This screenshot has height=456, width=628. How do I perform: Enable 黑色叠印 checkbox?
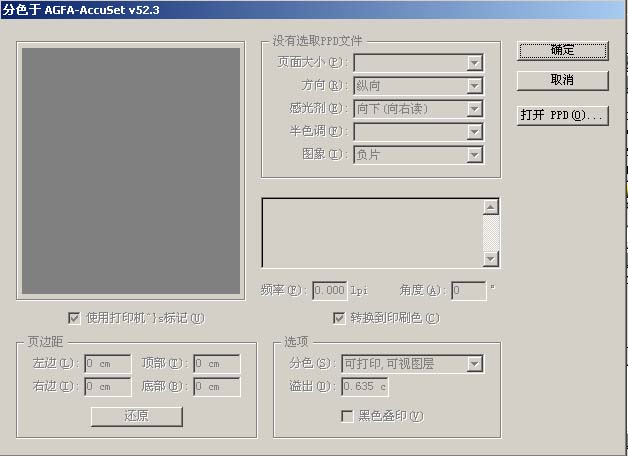click(x=347, y=416)
